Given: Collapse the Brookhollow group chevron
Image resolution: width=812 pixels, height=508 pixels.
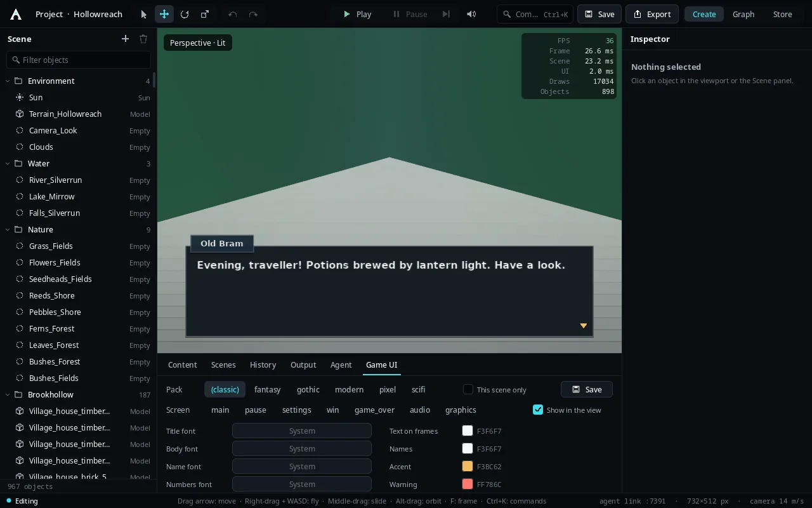Looking at the screenshot, I should tap(8, 394).
